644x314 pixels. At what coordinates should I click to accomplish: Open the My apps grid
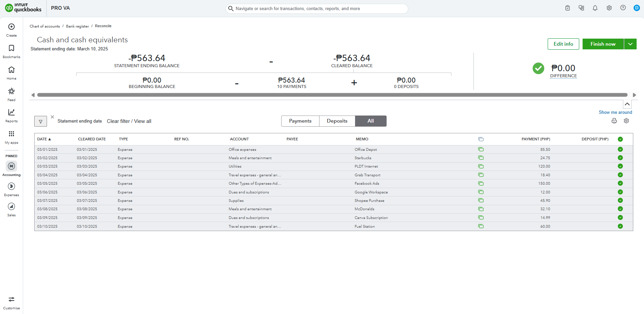[11, 137]
